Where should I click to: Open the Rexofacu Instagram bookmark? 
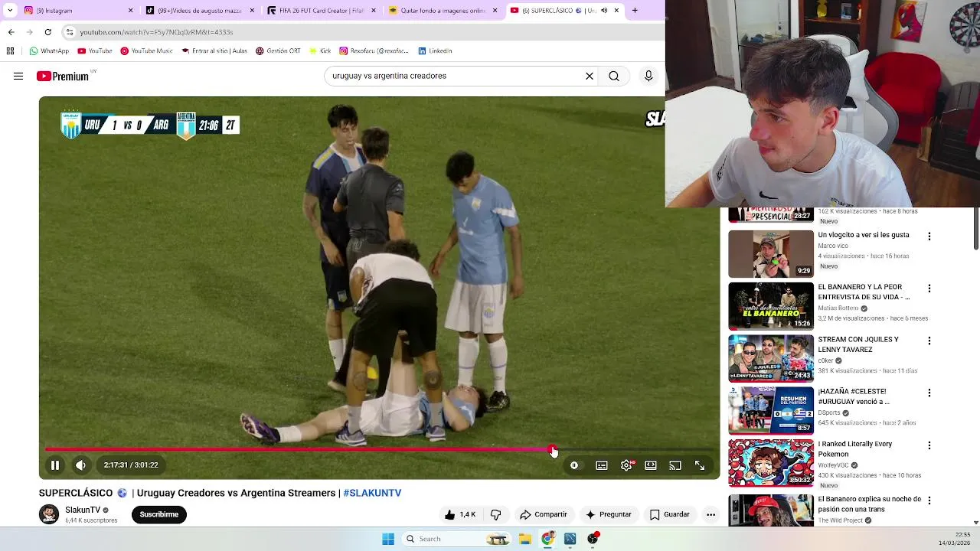pyautogui.click(x=374, y=51)
